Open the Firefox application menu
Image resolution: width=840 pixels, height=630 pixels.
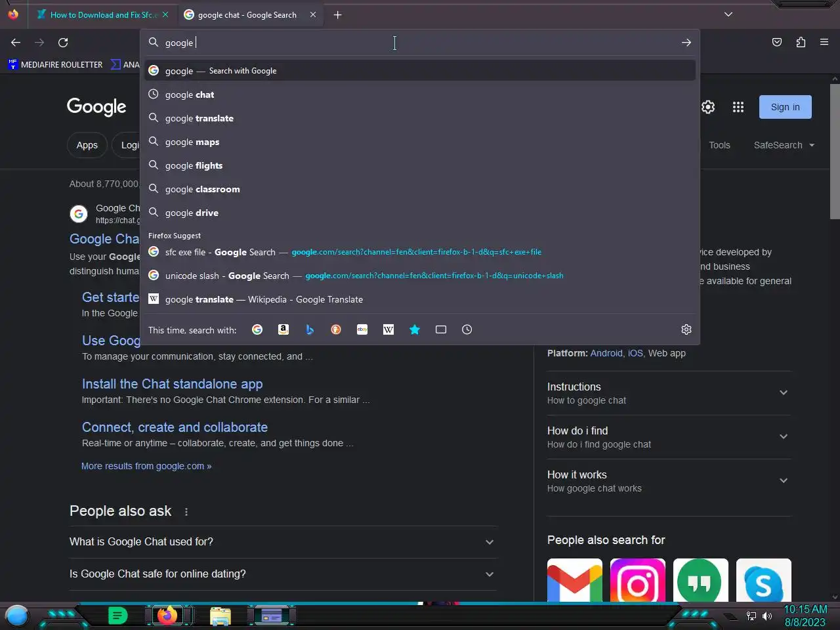click(824, 43)
